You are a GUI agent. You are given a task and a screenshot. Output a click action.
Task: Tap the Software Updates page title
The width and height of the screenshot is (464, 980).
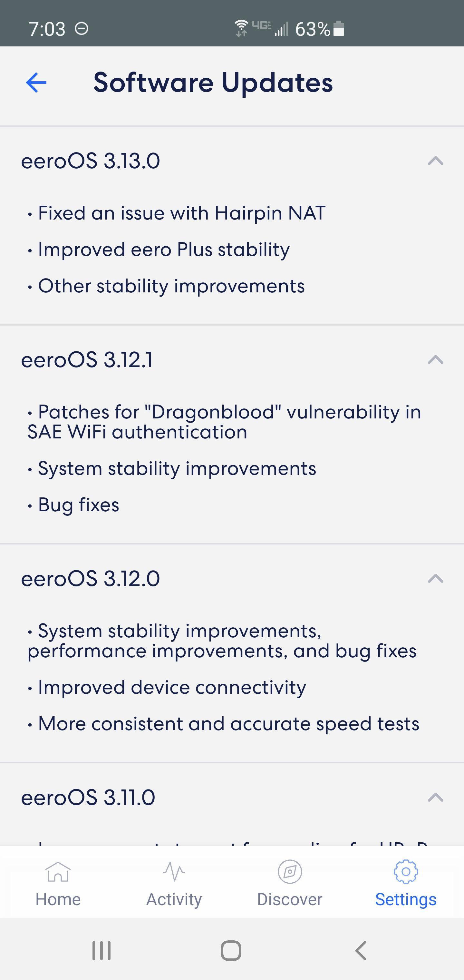pyautogui.click(x=213, y=83)
